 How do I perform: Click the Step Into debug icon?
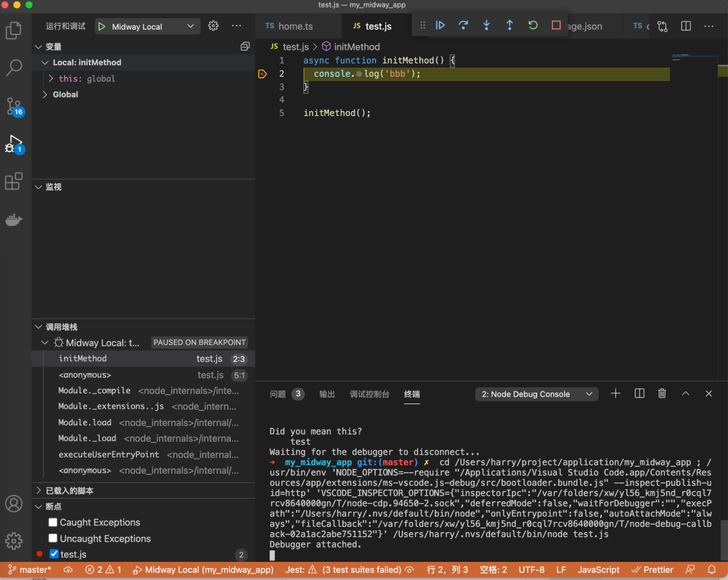[486, 26]
